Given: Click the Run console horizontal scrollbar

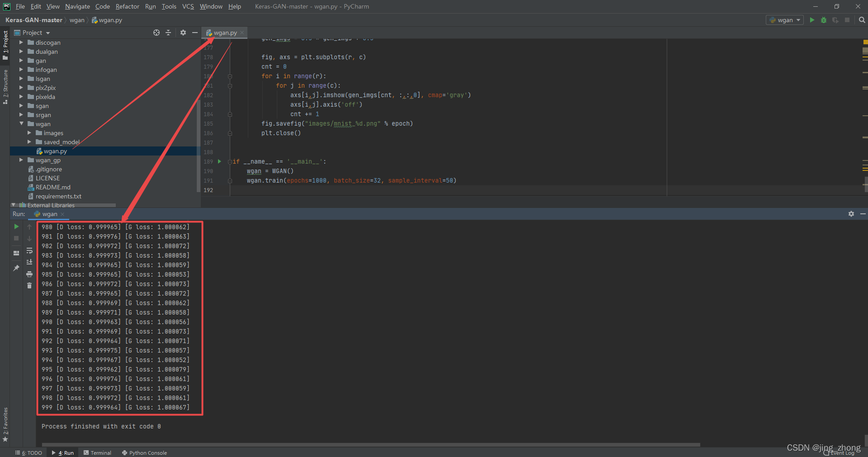Looking at the screenshot, I should click(371, 445).
